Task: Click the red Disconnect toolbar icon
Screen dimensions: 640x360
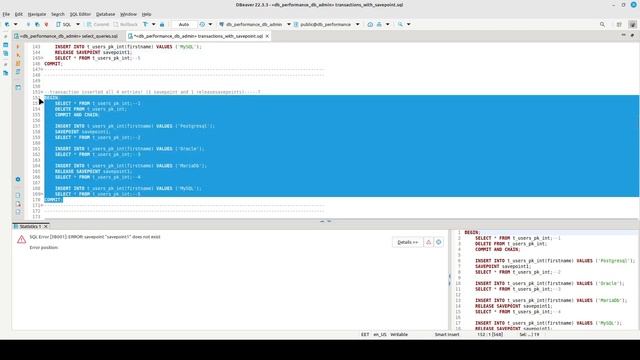Action: (46, 24)
